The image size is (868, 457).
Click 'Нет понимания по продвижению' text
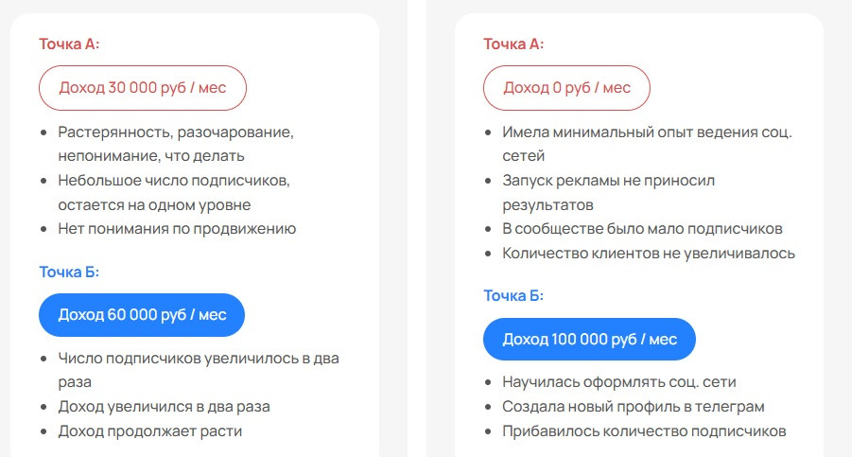(177, 228)
